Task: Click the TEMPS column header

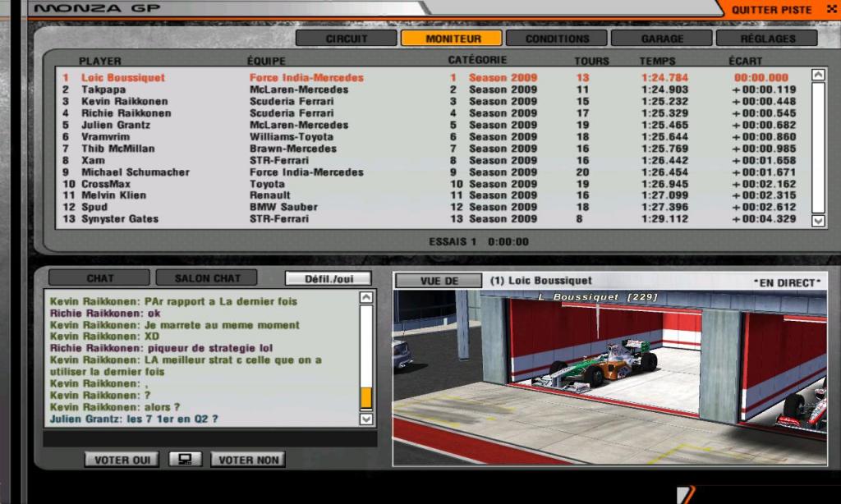Action: click(x=657, y=61)
